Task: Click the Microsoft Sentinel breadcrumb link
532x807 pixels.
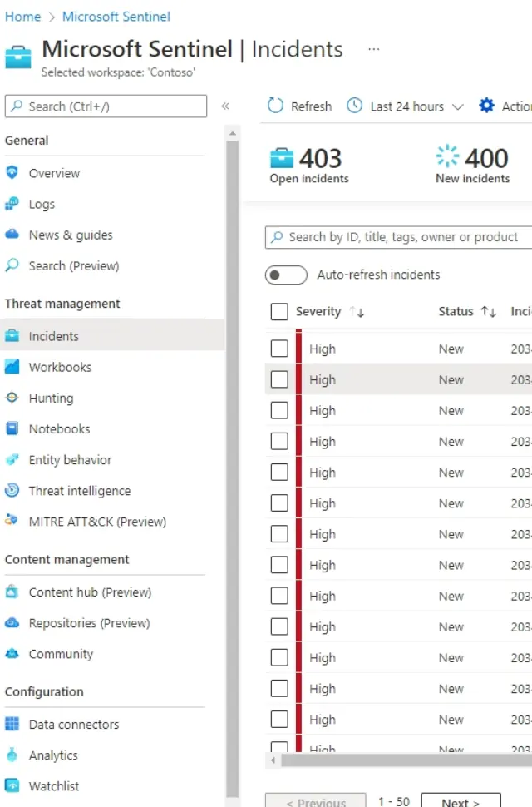Action: (116, 17)
